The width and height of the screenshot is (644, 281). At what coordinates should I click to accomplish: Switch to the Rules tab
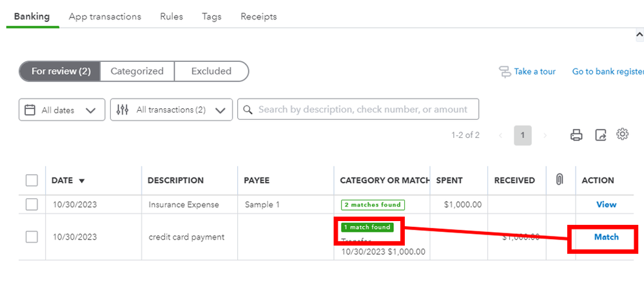coord(171,17)
